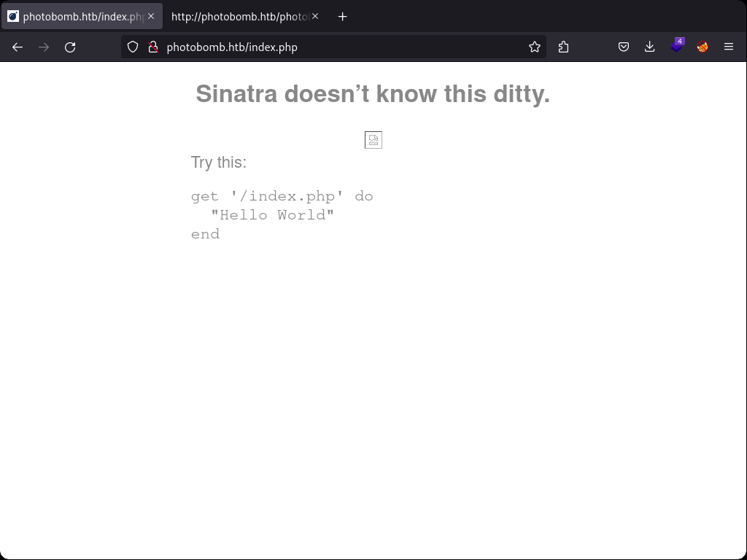Click the FoxyProxy fox extension icon
Viewport: 747px width, 560px height.
(x=703, y=47)
